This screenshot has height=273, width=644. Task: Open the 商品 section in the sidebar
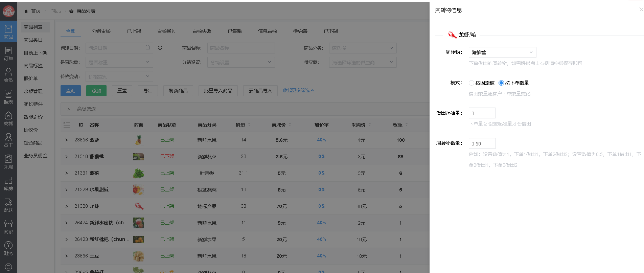point(8,32)
